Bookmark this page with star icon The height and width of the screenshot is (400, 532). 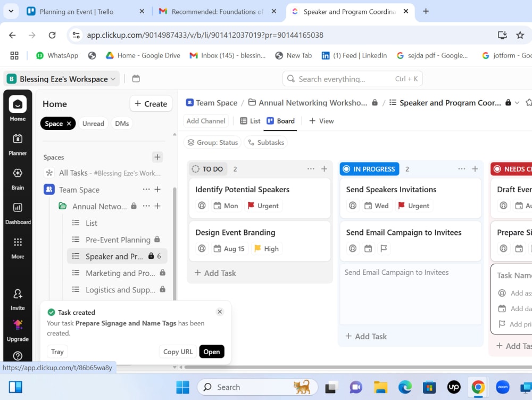point(520,35)
